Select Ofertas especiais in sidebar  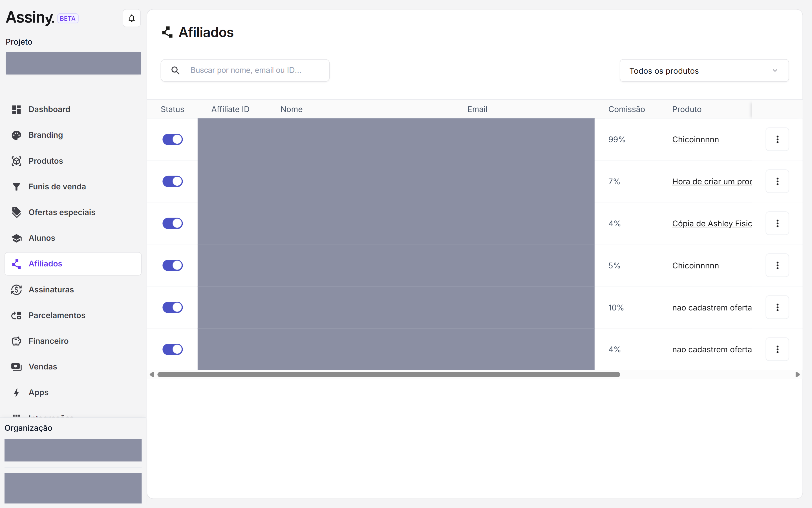coord(73,212)
